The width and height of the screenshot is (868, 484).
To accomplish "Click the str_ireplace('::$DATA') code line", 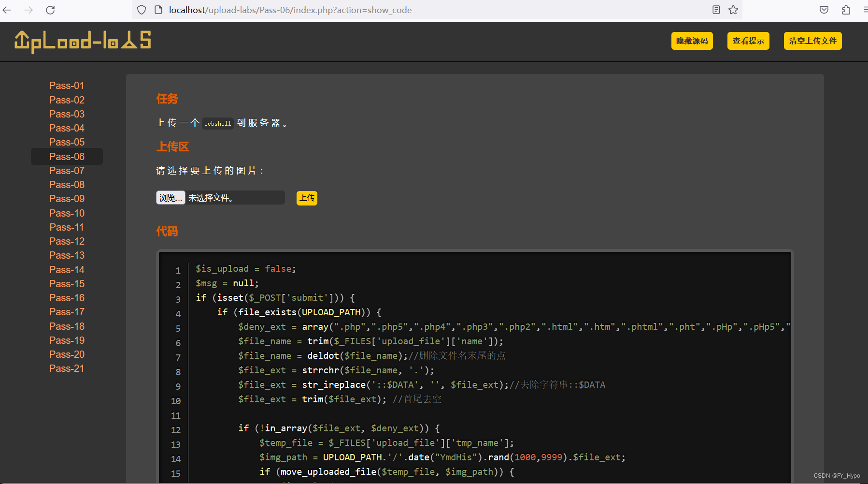I will click(x=421, y=385).
